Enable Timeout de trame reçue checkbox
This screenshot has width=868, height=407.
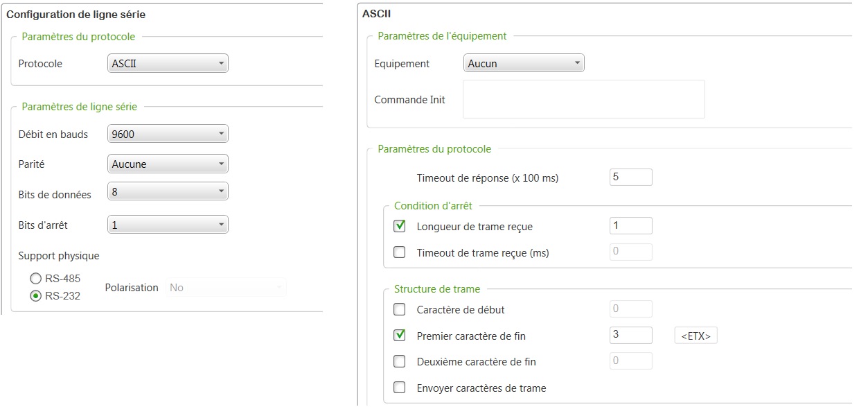(x=400, y=252)
